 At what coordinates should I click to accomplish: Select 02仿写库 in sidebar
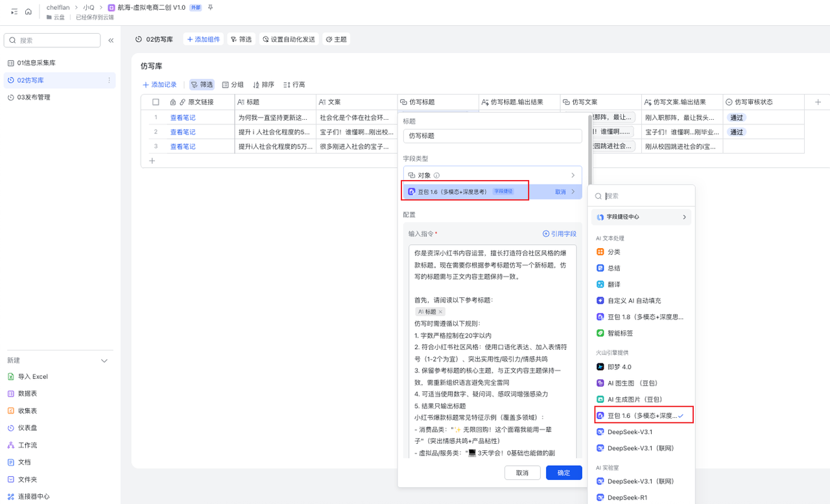pos(60,80)
